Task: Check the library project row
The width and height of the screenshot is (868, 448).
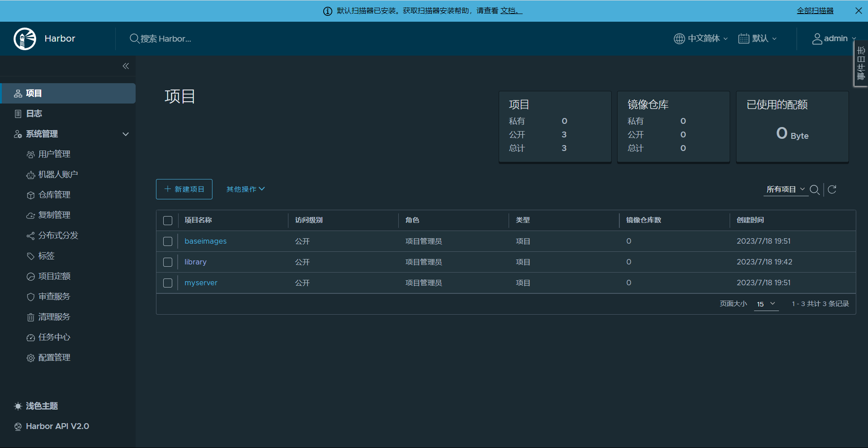Action: pos(168,262)
